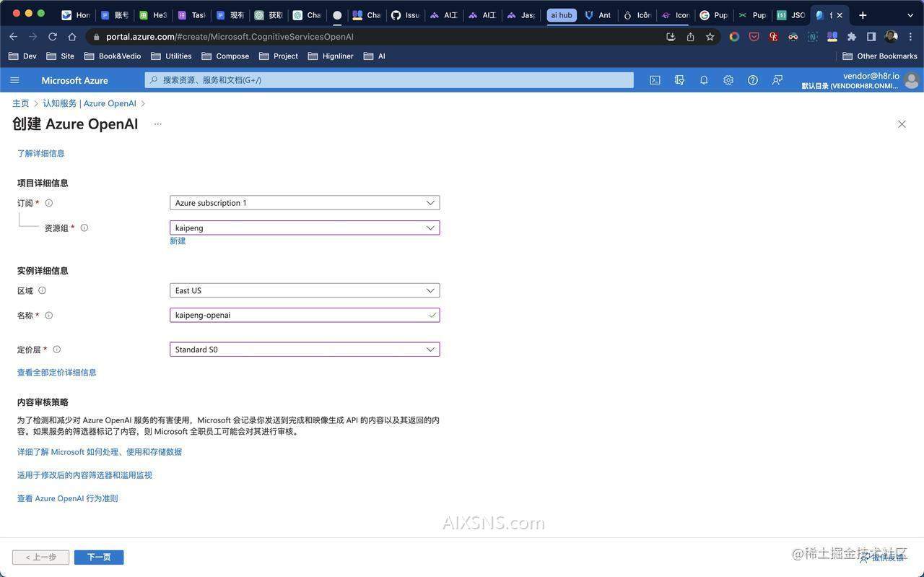Click the kaipeng-openai name input field
This screenshot has width=924, height=577.
[303, 315]
